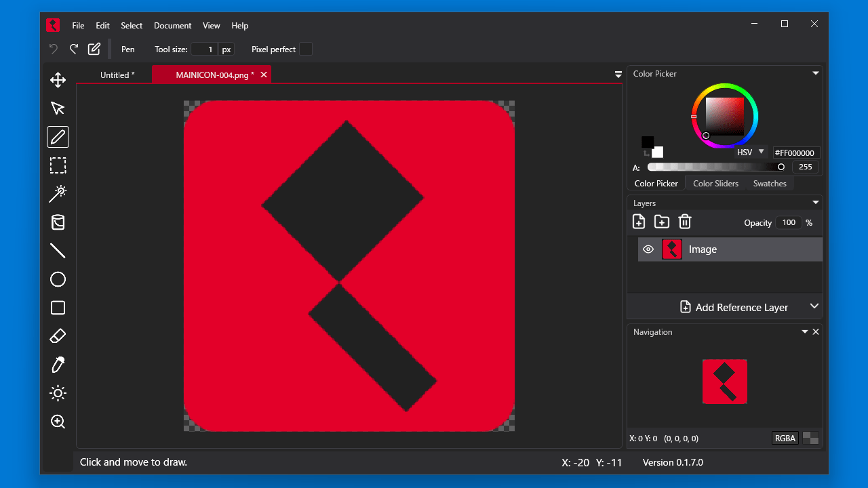The width and height of the screenshot is (868, 488).
Task: Open the HSV color mode dropdown
Action: [750, 152]
